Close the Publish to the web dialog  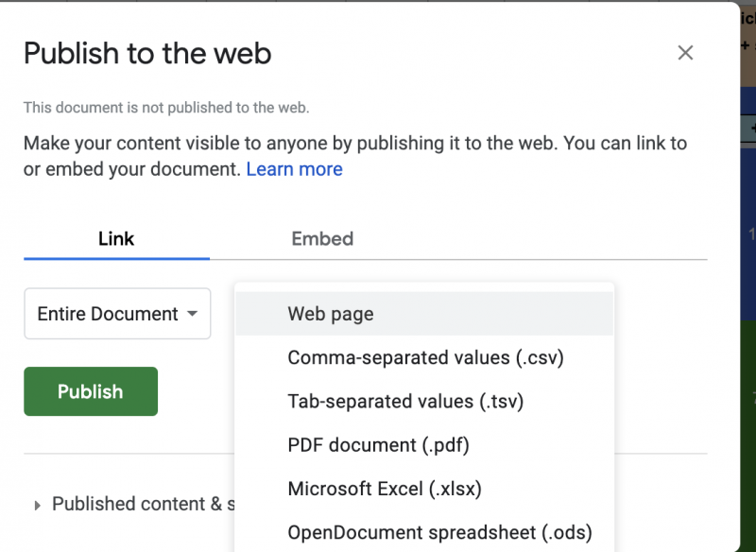(x=686, y=53)
